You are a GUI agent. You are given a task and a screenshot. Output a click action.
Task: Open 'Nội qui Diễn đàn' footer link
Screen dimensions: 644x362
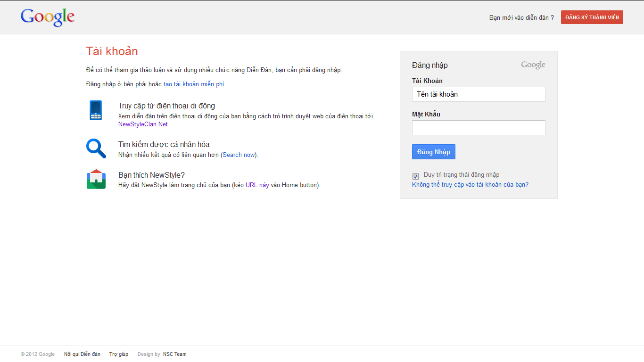tap(82, 354)
